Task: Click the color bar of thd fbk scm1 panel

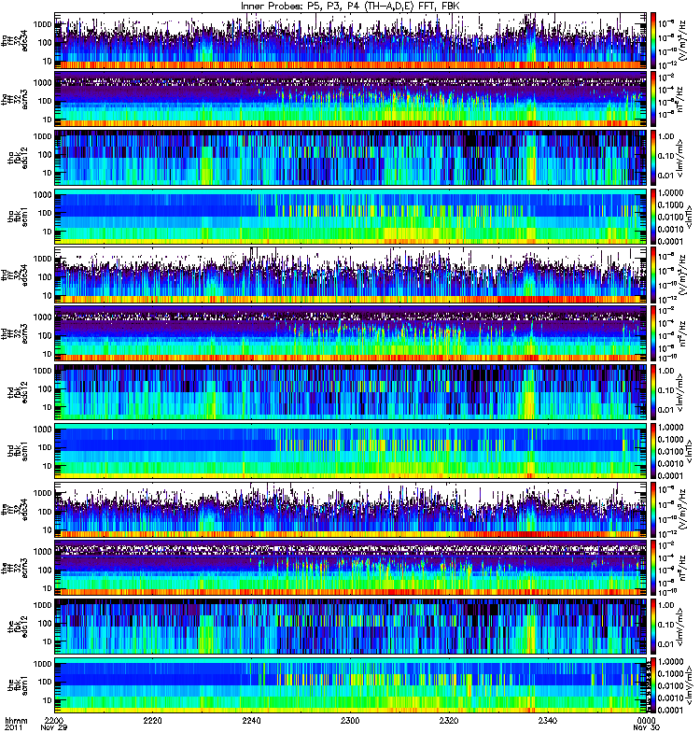Action: tap(652, 451)
